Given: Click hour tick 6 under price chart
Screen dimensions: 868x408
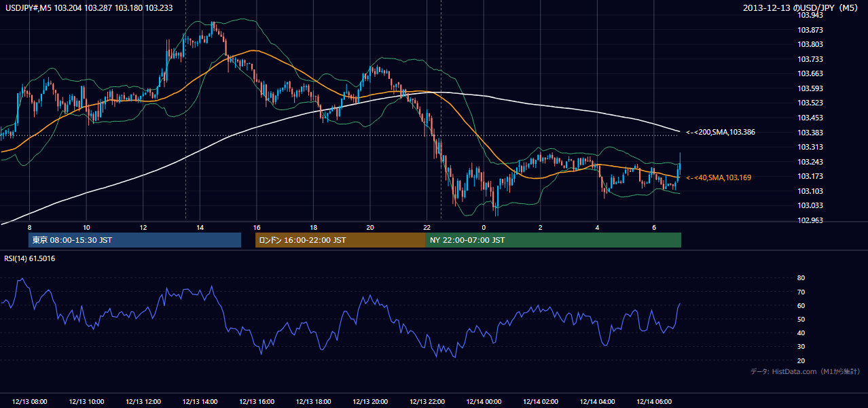Looking at the screenshot, I should click(653, 228).
